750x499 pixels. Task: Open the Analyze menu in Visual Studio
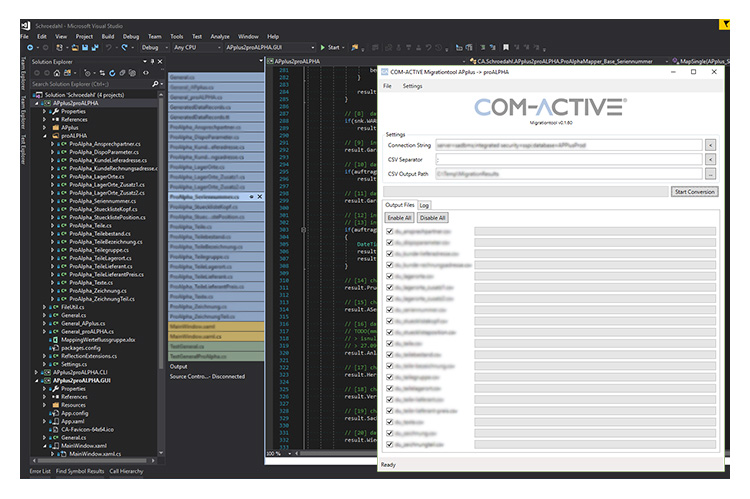click(x=220, y=36)
